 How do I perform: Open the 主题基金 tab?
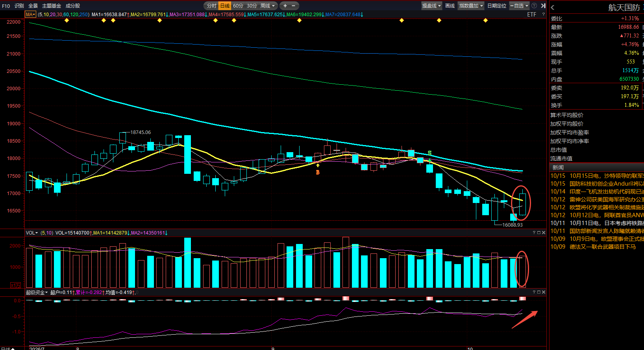click(52, 6)
